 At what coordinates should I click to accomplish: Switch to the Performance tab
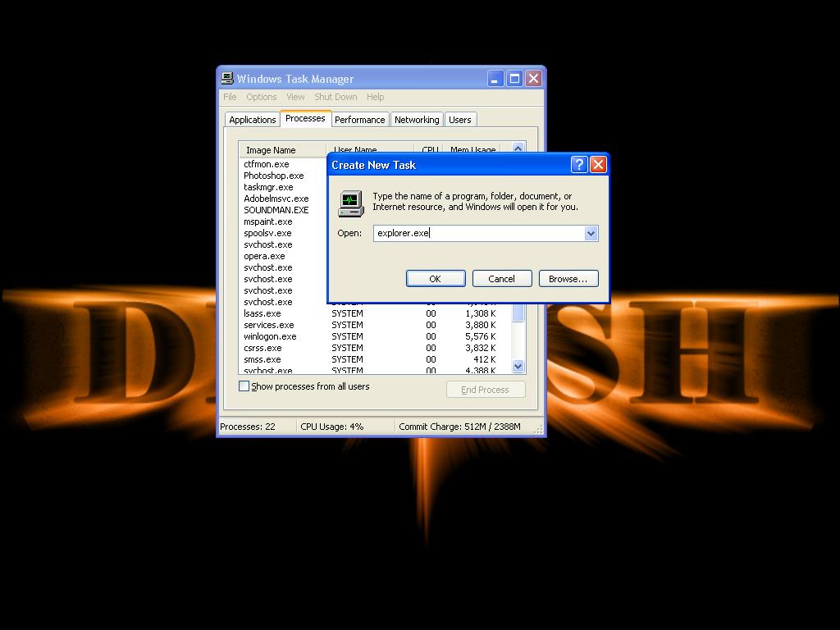tap(359, 120)
